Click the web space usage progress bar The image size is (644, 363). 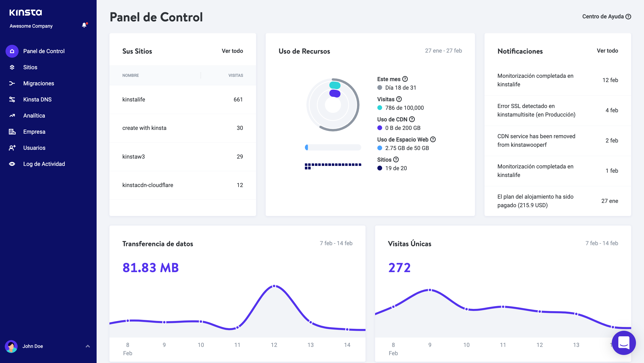click(x=333, y=148)
